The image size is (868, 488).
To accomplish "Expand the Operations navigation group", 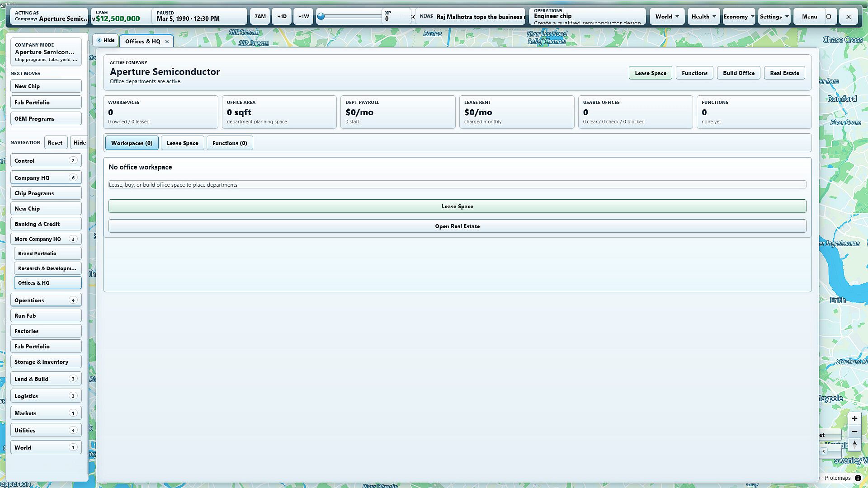I will coord(46,300).
